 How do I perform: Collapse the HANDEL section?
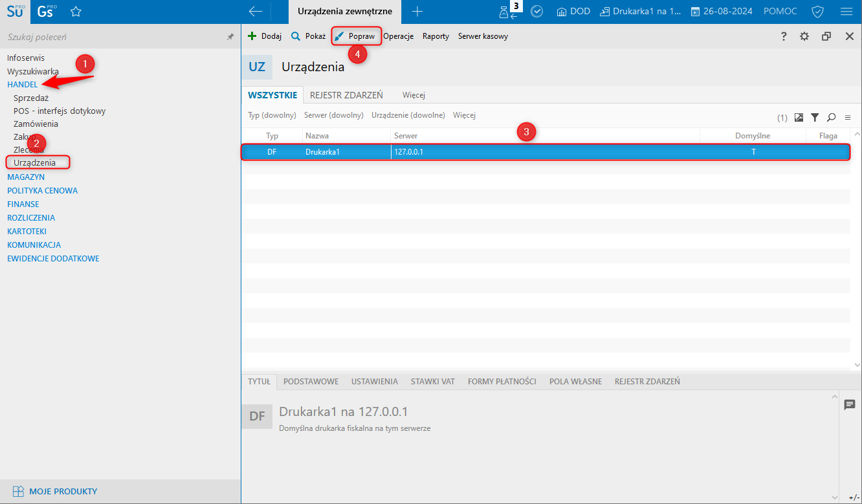point(23,85)
